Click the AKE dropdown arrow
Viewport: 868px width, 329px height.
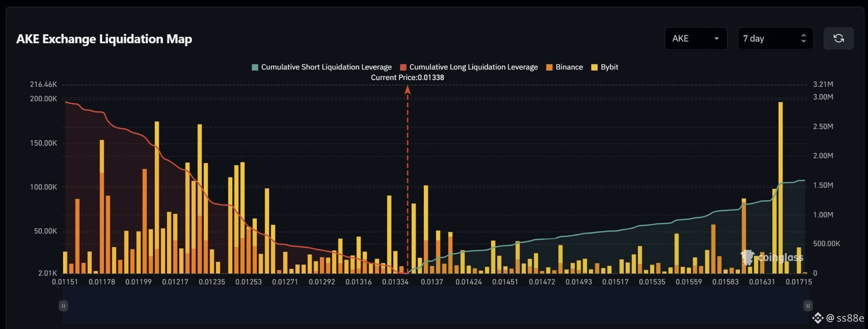click(x=716, y=39)
